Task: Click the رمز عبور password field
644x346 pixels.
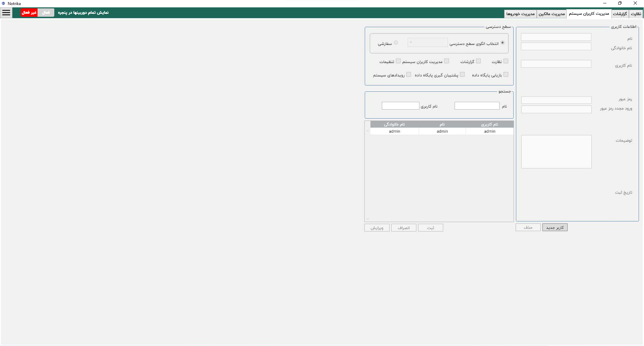Action: pyautogui.click(x=557, y=100)
